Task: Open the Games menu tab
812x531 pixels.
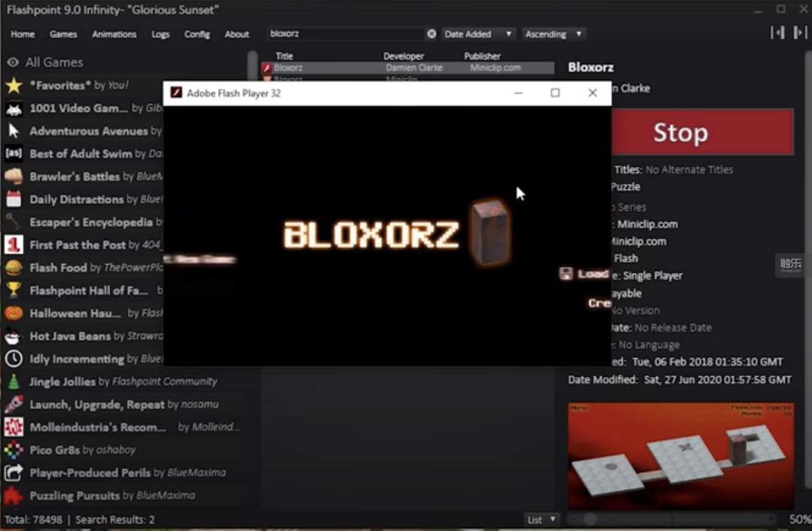Action: [x=63, y=34]
